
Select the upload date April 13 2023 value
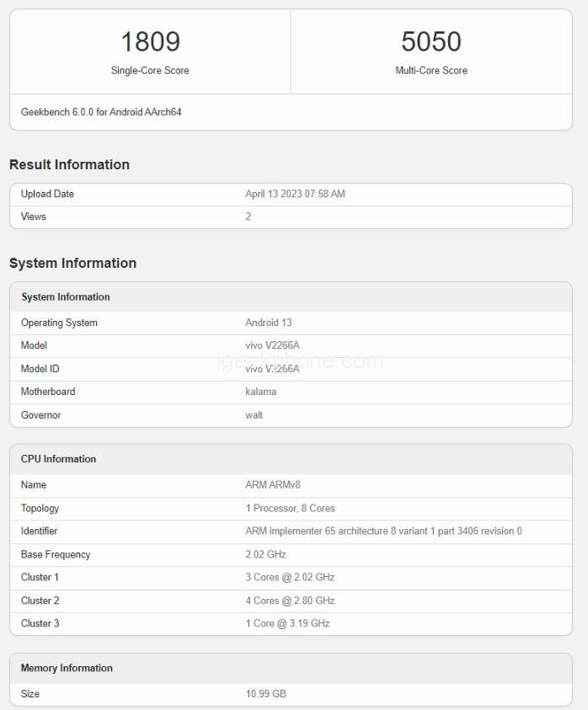pos(295,194)
